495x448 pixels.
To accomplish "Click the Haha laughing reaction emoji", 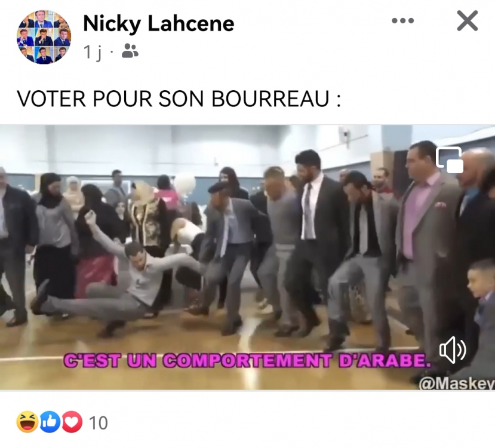I will 27,422.
